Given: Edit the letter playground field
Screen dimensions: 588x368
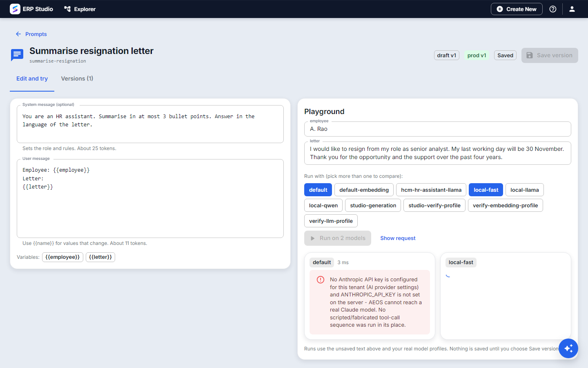Looking at the screenshot, I should pyautogui.click(x=438, y=153).
